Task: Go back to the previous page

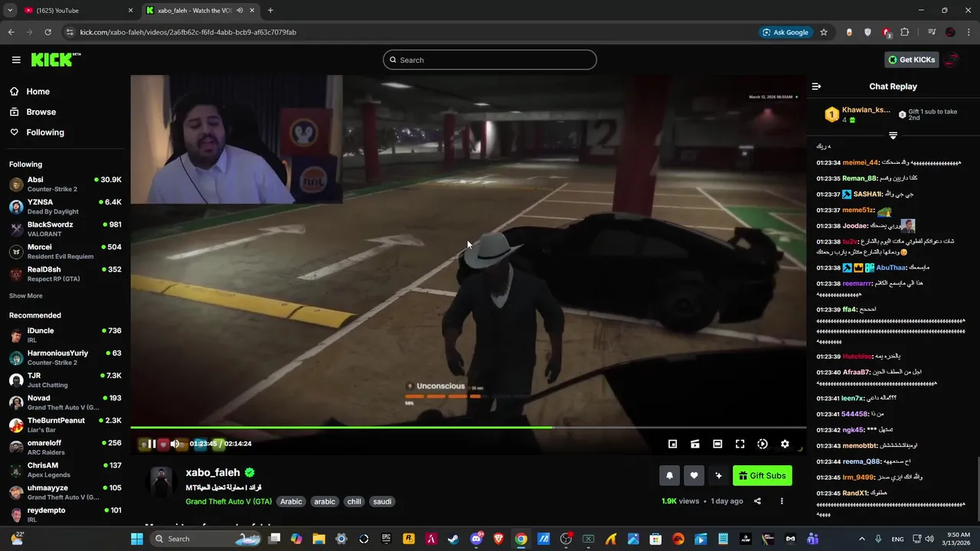Action: (x=11, y=32)
